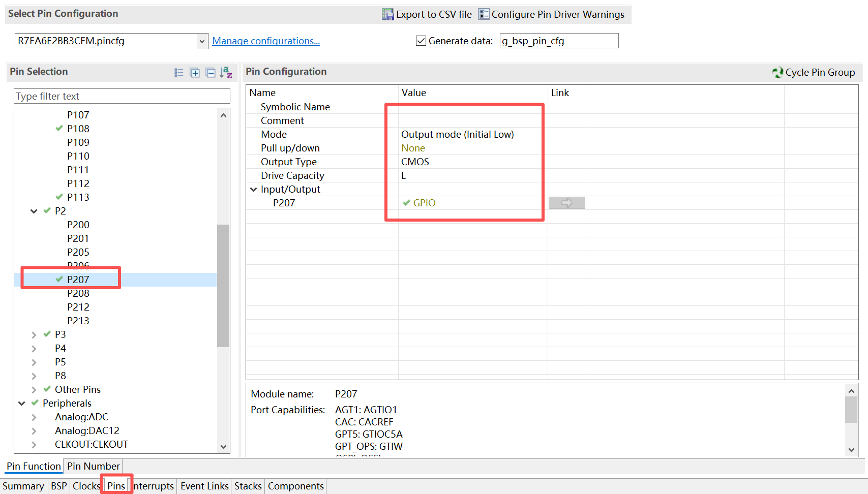Open the Event Links tab
Screen dimensions: 868x494
[x=204, y=486]
